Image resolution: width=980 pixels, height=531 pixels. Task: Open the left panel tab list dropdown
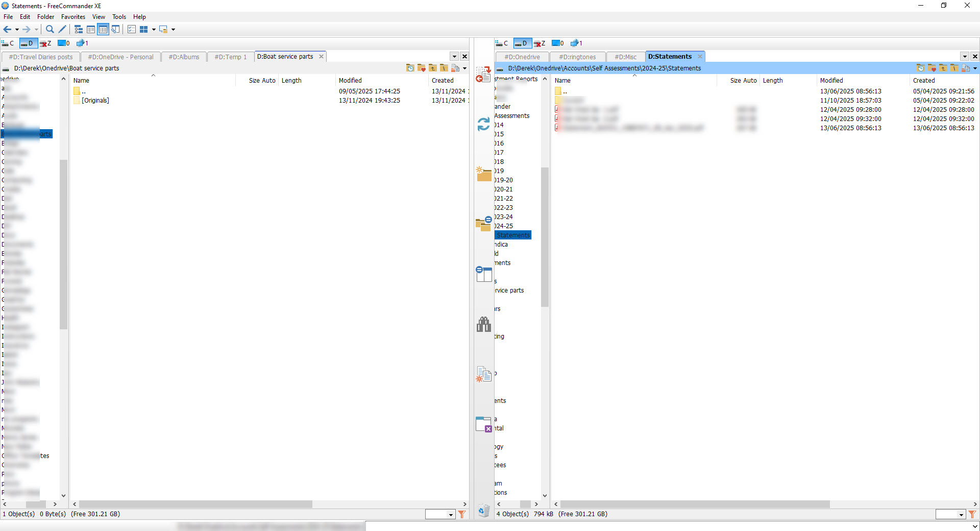[x=454, y=57]
